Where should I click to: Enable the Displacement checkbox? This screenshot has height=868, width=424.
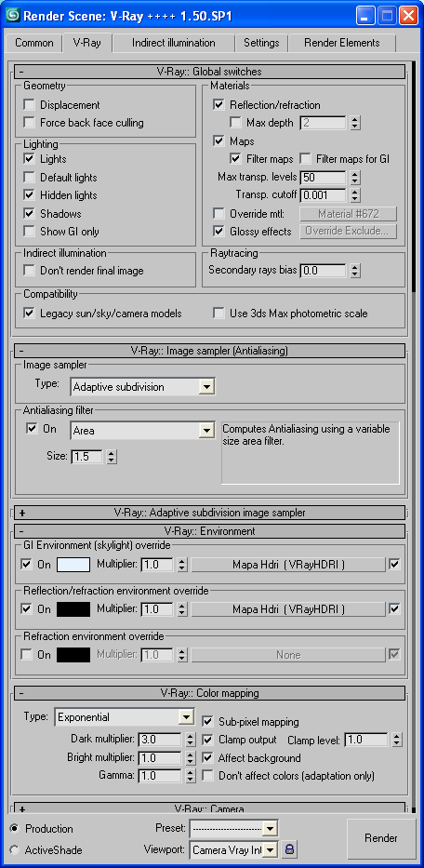coord(29,104)
